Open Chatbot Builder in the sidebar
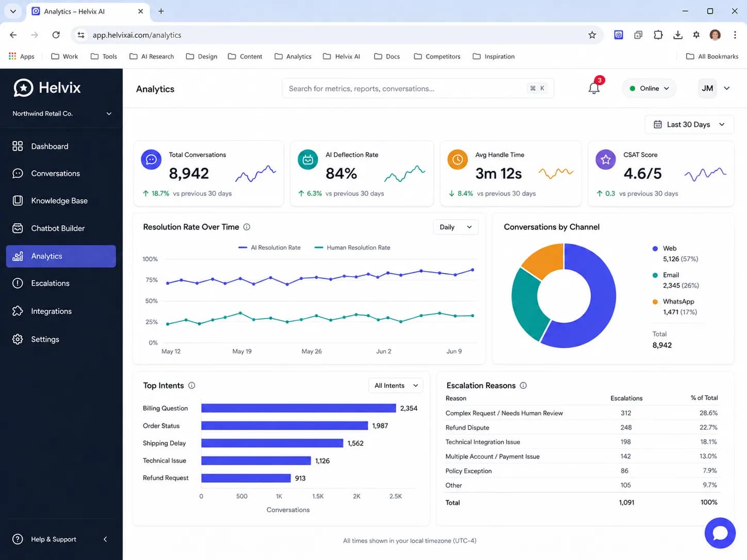The height and width of the screenshot is (560, 747). coord(61,228)
